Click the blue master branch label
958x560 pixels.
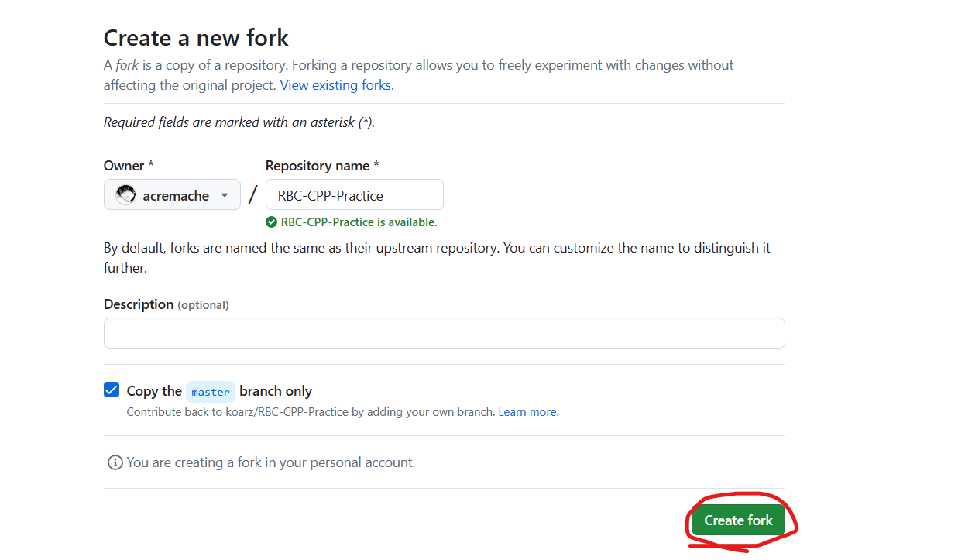tap(211, 392)
